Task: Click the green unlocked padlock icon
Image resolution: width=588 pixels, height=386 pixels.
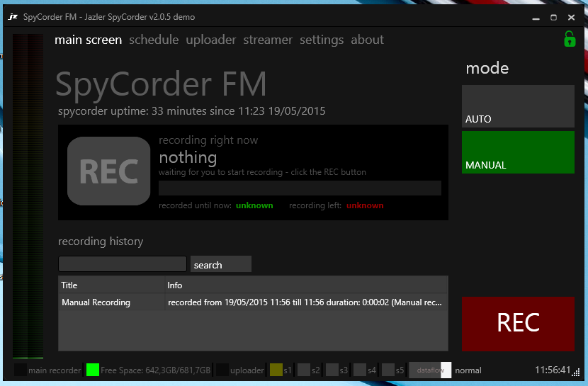Action: (570, 39)
